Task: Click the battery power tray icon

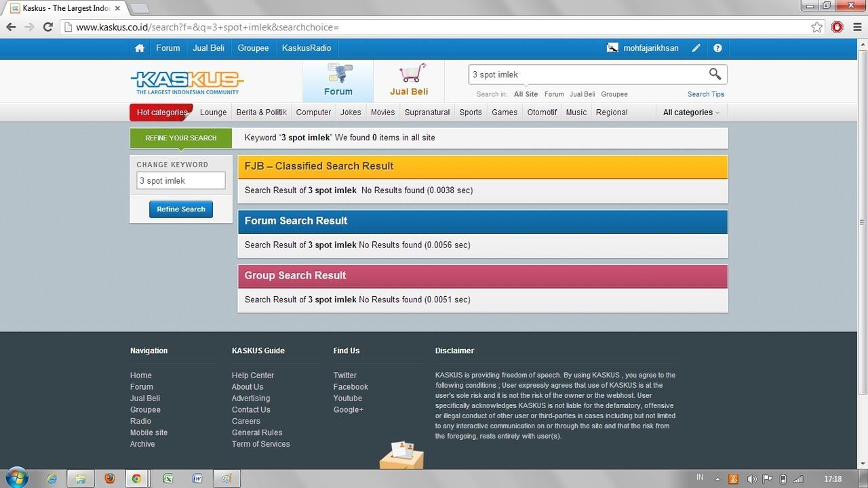Action: (x=783, y=479)
